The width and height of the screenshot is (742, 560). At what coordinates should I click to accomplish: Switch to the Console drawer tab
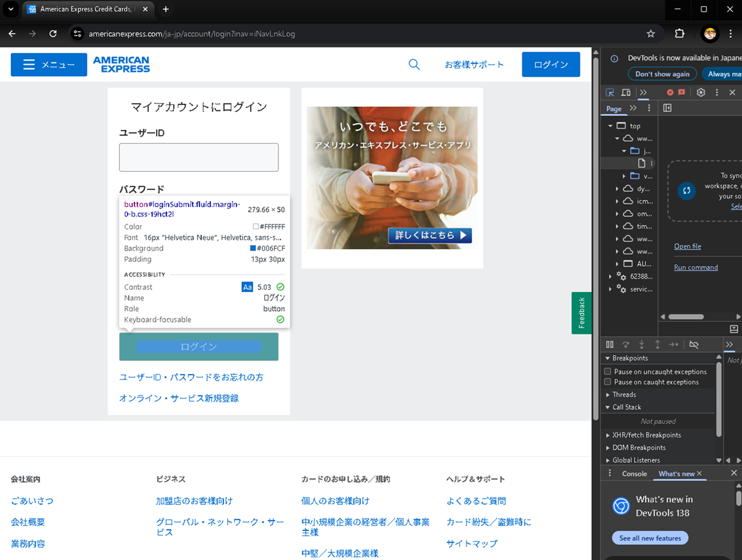634,474
